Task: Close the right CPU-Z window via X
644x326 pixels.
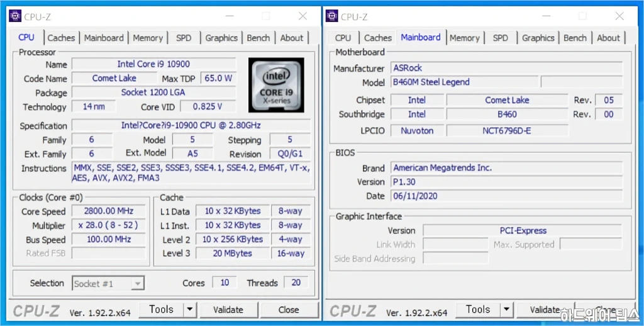Action: pos(619,16)
